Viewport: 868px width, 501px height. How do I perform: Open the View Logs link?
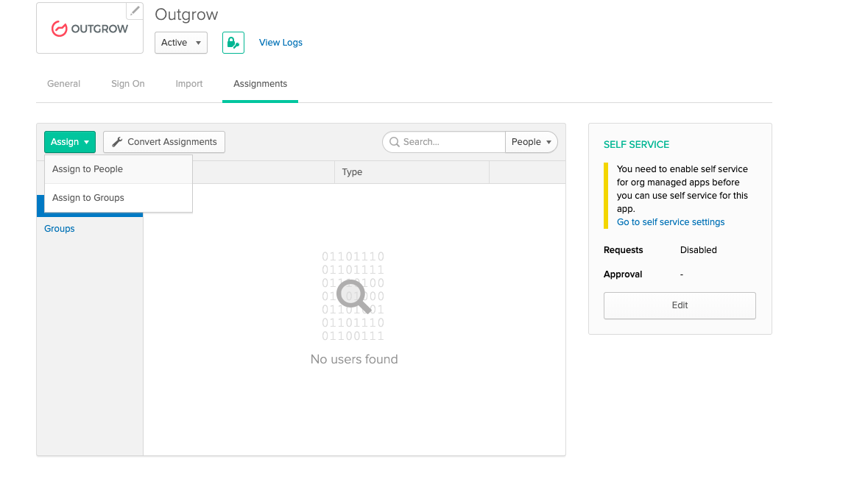pyautogui.click(x=280, y=43)
